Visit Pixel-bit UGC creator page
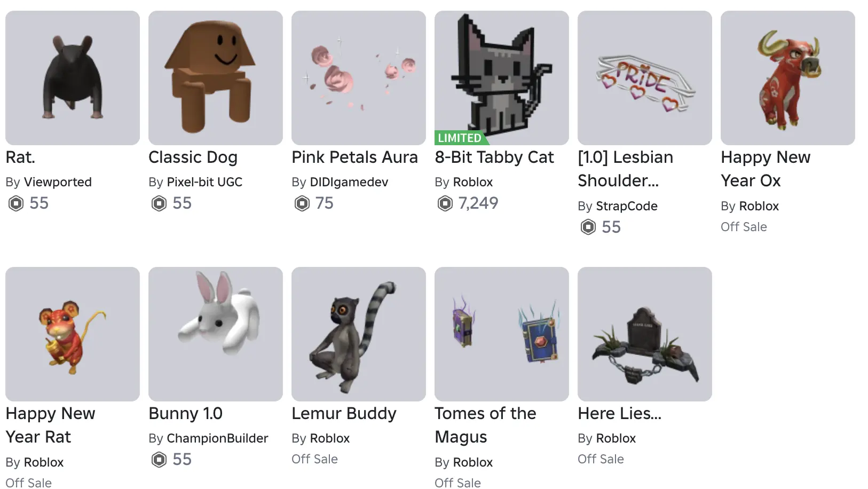868x489 pixels. point(204,182)
